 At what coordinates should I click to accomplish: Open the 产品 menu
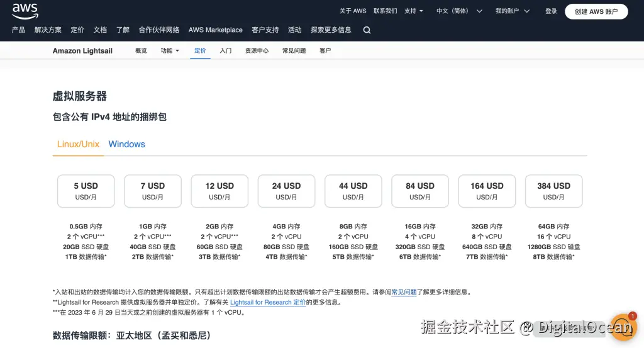tap(18, 30)
